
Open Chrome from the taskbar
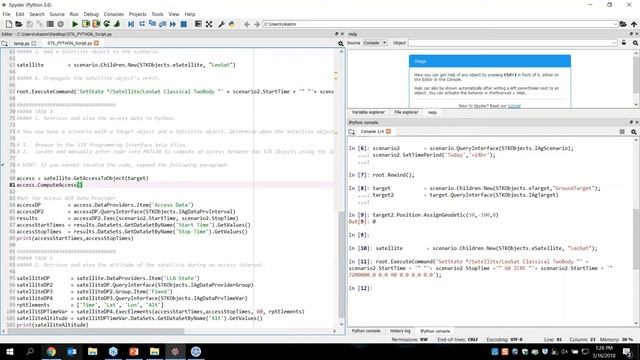point(51,351)
